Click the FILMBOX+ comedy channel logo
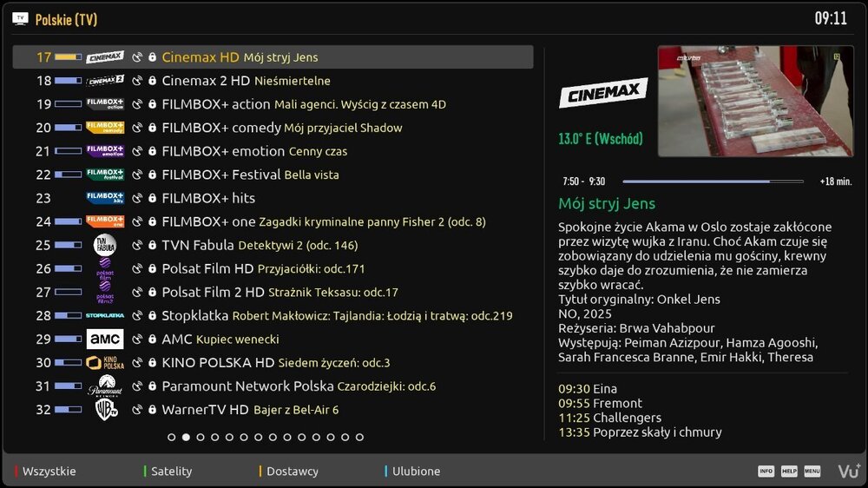868x488 pixels. (105, 128)
